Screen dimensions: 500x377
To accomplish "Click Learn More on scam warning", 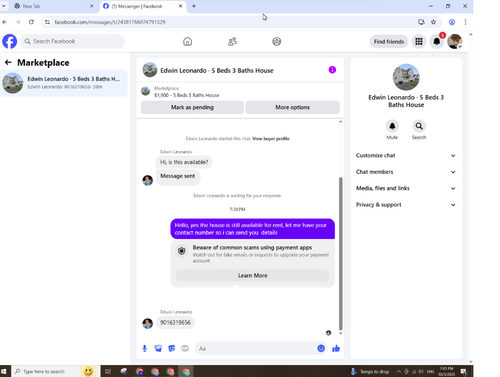I will [252, 275].
